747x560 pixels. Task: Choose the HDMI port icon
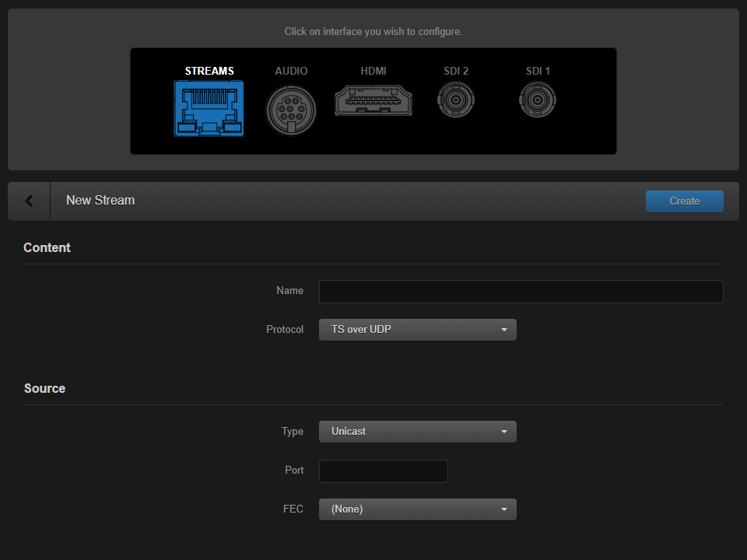[x=373, y=101]
